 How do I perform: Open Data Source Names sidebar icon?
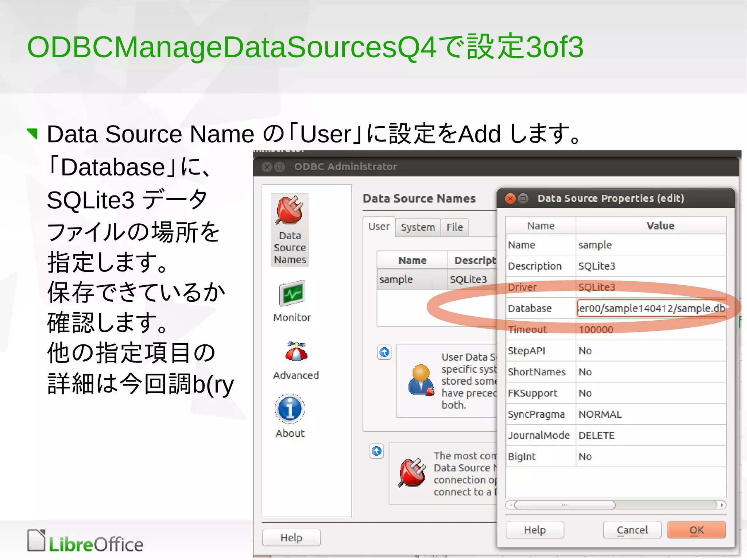(290, 230)
